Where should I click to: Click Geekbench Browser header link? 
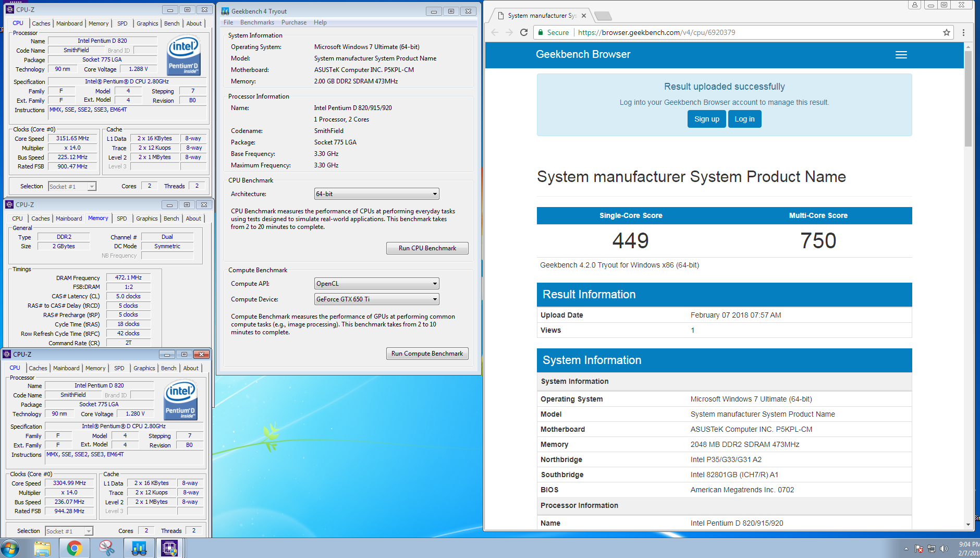pyautogui.click(x=583, y=54)
